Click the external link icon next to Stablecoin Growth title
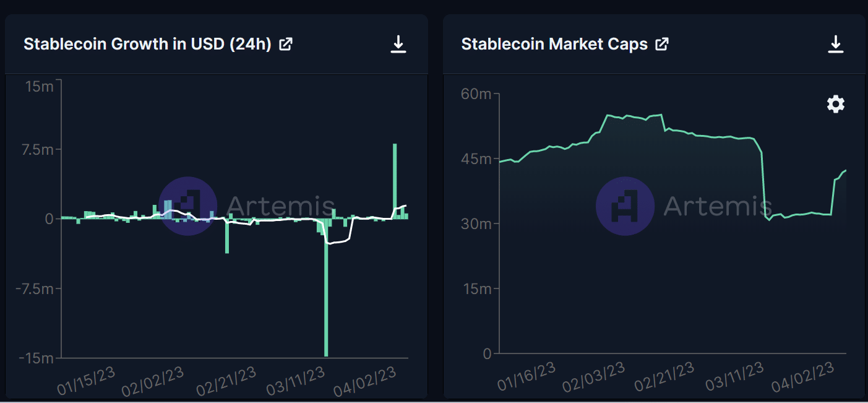 click(x=285, y=44)
